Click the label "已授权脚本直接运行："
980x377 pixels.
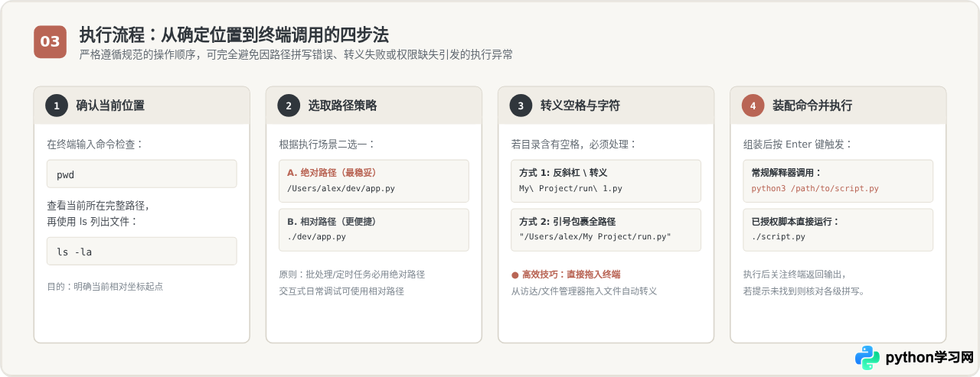click(x=795, y=221)
